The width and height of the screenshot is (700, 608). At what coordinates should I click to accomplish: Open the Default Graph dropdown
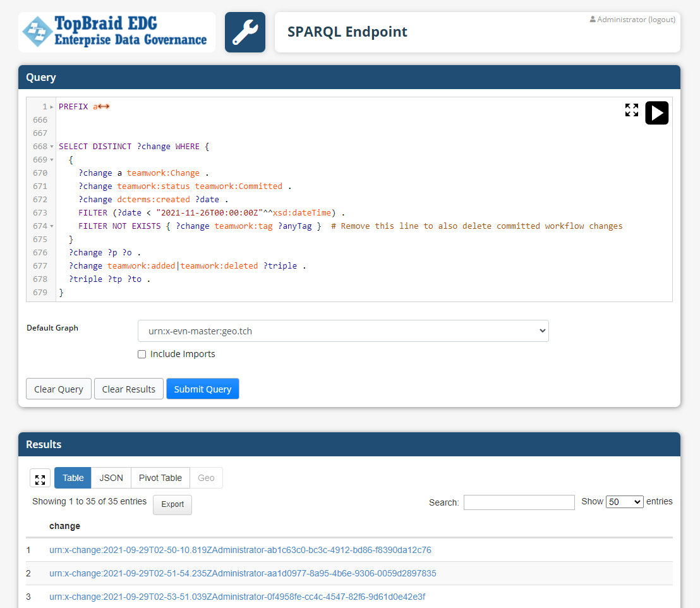coord(343,331)
